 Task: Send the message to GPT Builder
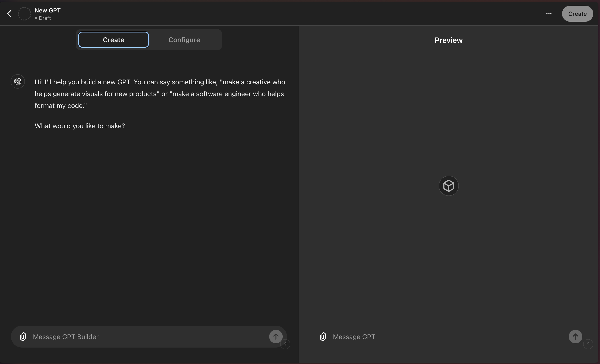276,337
